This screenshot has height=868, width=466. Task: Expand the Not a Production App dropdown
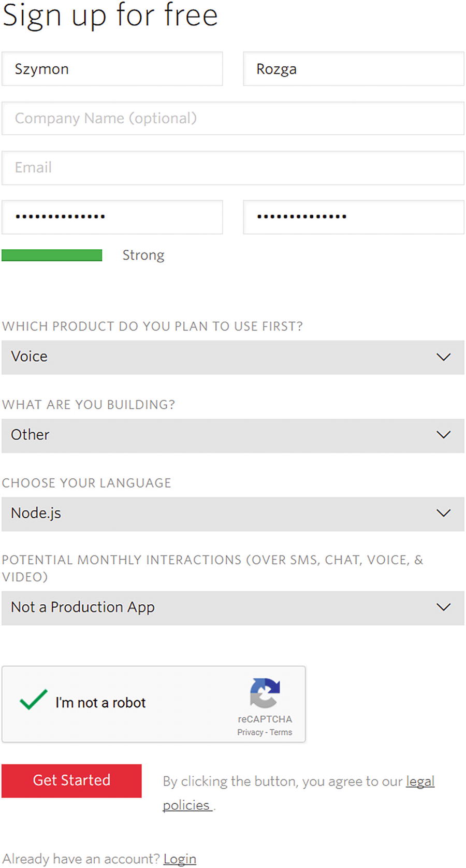click(232, 607)
